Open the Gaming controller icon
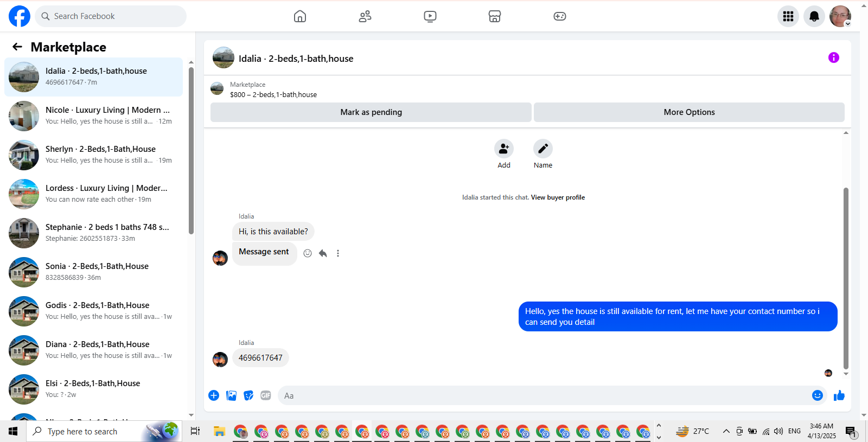The height and width of the screenshot is (442, 868). pyautogui.click(x=560, y=16)
